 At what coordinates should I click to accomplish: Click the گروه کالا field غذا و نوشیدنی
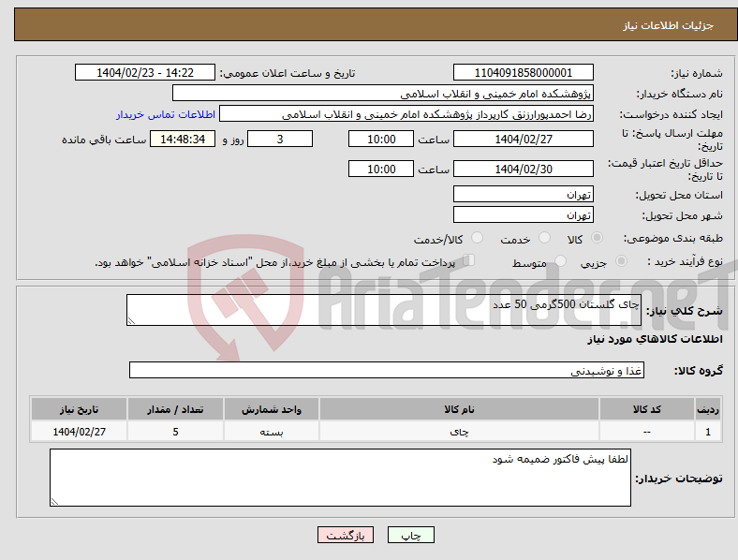[x=387, y=370]
